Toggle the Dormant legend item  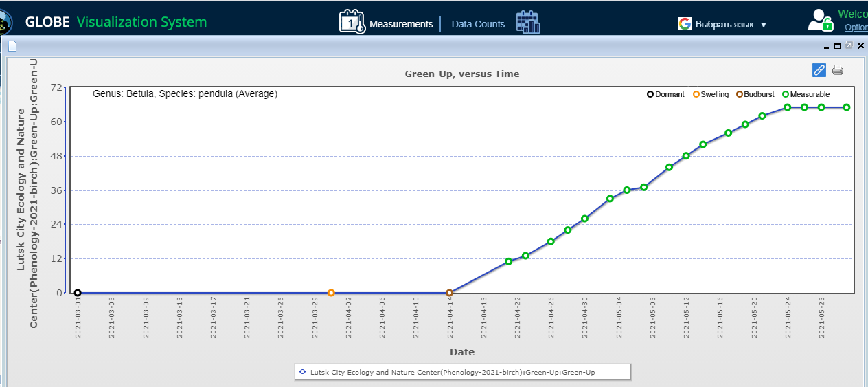[x=665, y=94]
